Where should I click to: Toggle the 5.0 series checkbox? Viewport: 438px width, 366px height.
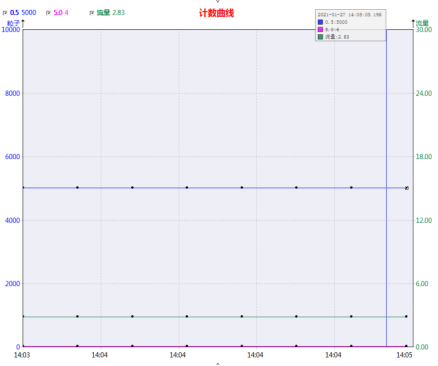point(48,13)
